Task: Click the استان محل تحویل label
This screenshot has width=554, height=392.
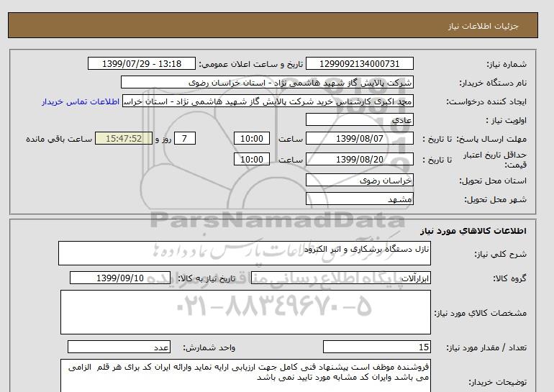Action: [x=493, y=181]
